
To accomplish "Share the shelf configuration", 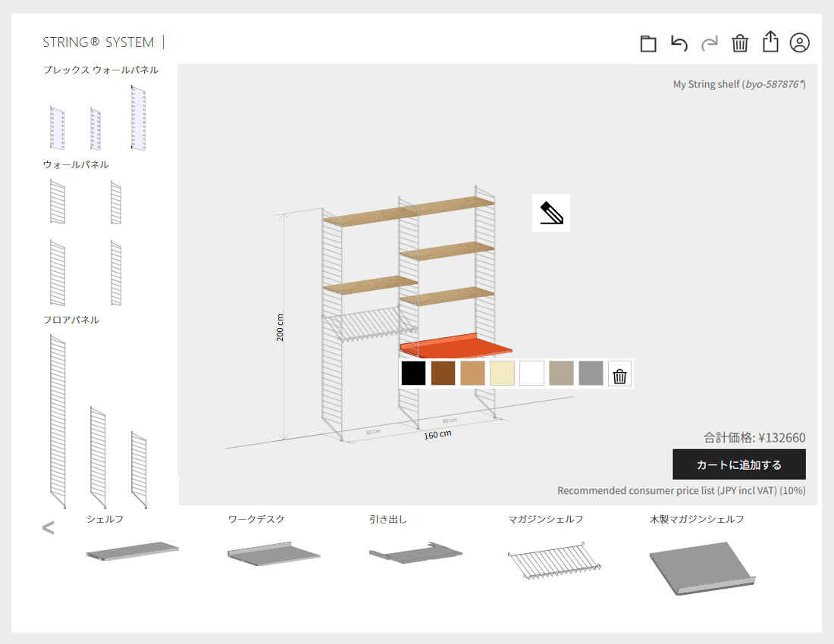I will click(x=770, y=42).
